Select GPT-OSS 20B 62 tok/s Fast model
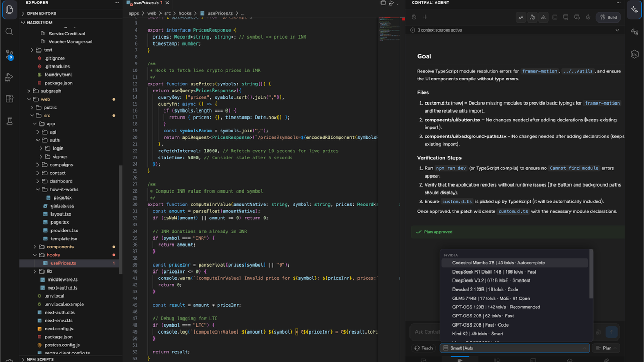Image resolution: width=644 pixels, height=362 pixels. (x=514, y=316)
